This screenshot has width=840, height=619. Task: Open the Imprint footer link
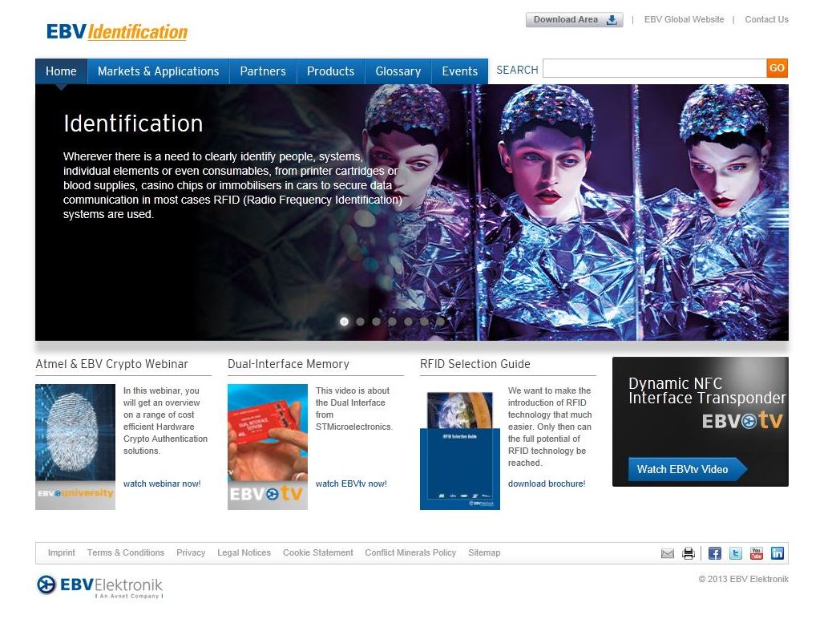(x=61, y=552)
